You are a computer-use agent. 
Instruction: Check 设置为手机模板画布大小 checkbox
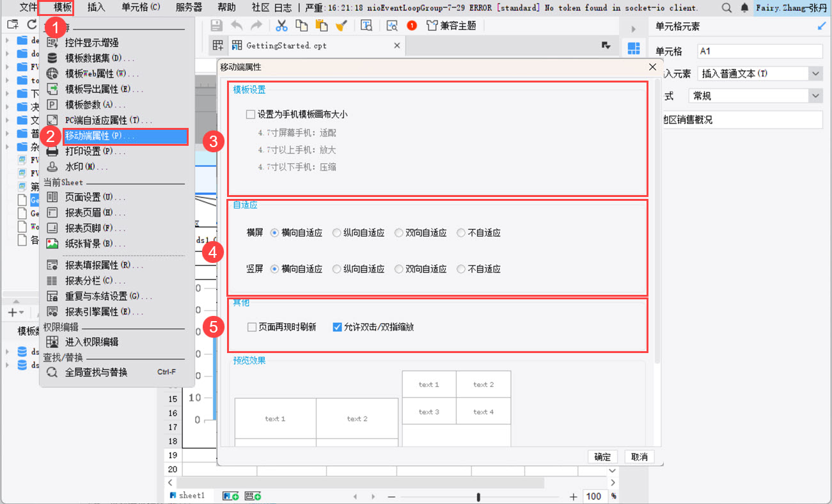click(x=251, y=114)
